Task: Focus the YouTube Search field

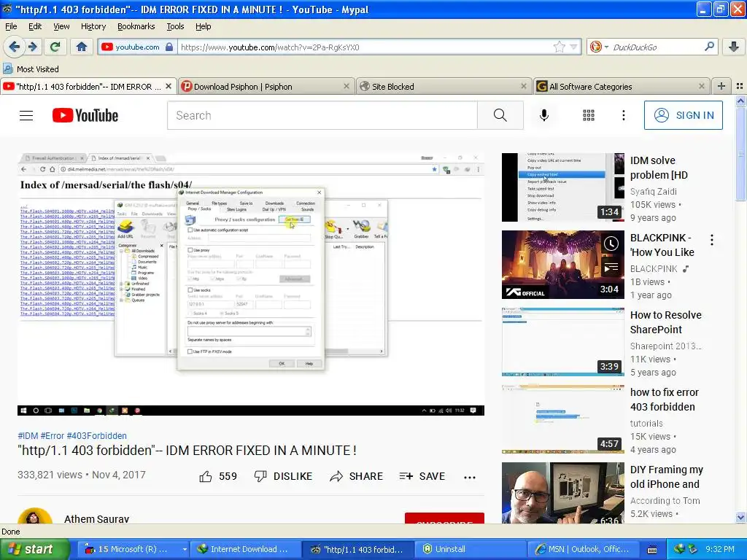Action: [322, 115]
